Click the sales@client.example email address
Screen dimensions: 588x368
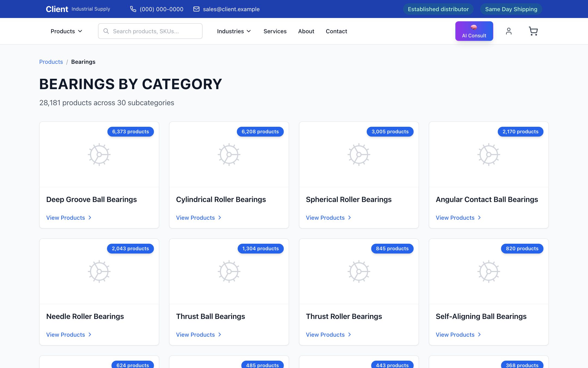coord(231,9)
